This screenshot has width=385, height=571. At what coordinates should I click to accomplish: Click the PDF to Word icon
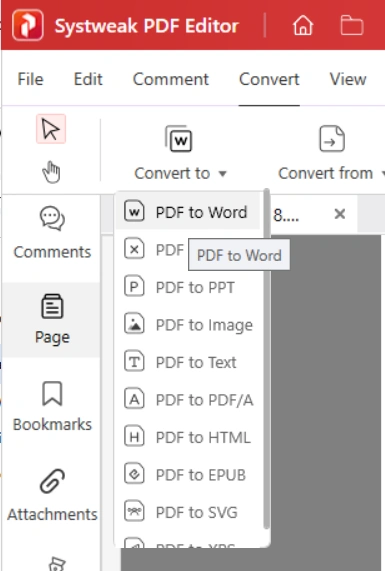[x=134, y=211]
